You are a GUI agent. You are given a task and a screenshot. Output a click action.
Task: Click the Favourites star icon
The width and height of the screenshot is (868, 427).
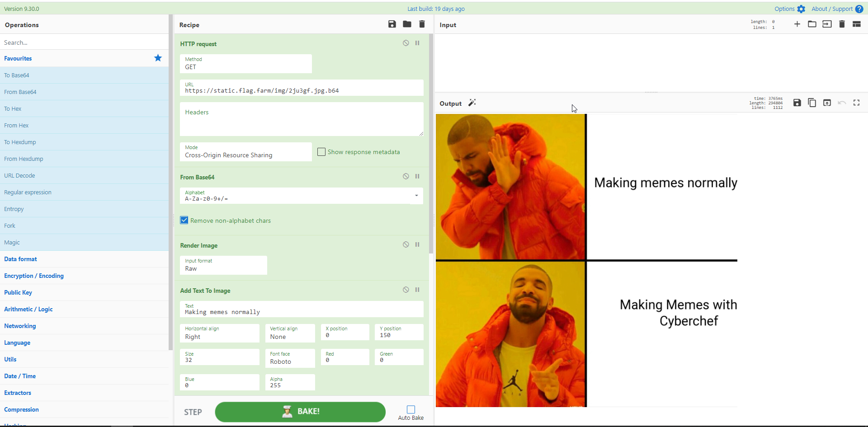point(158,58)
